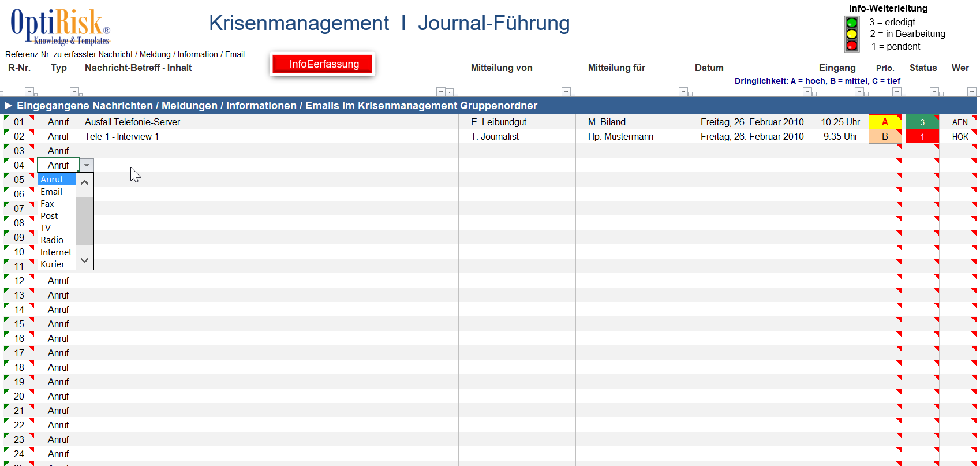Click the traffic light icon
This screenshot has width=980, height=466.
851,34
